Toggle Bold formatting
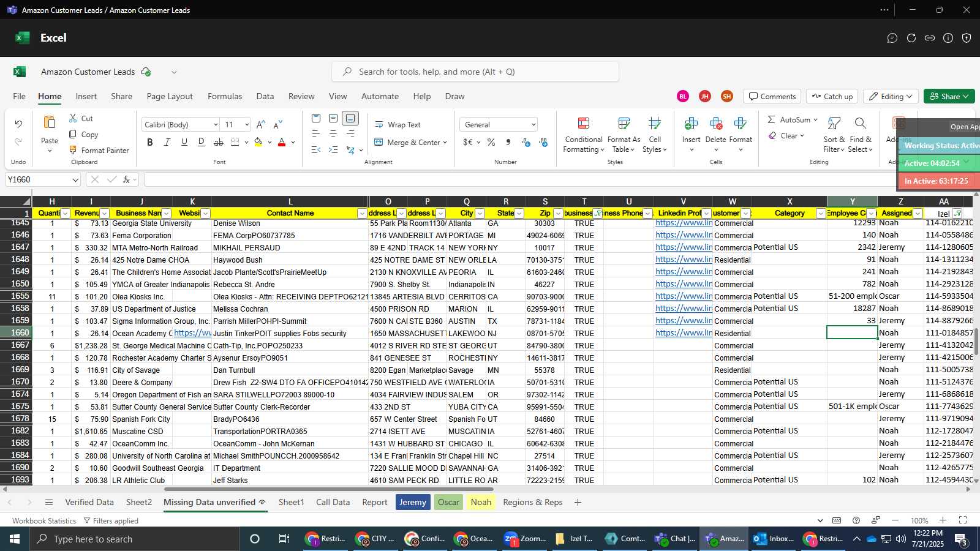 150,142
